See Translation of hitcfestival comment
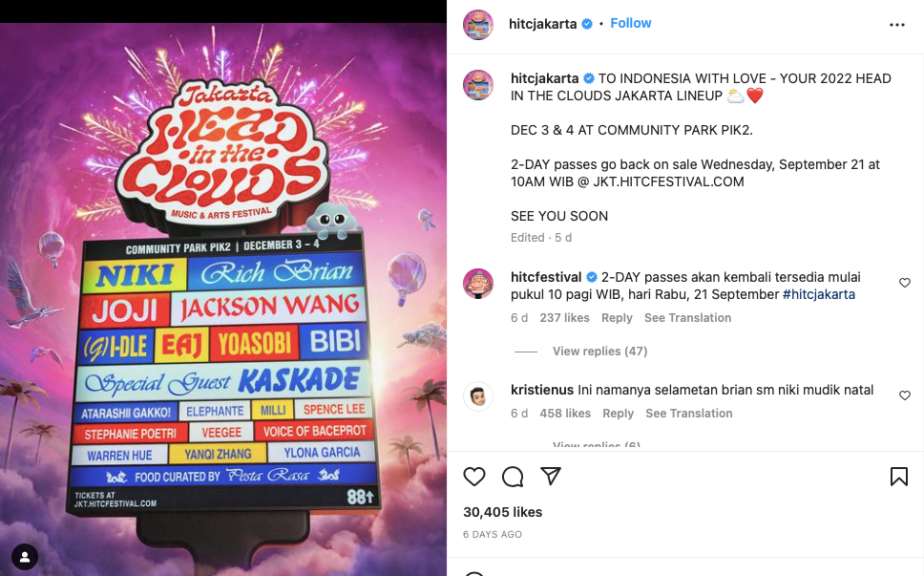This screenshot has height=576, width=924. [687, 318]
